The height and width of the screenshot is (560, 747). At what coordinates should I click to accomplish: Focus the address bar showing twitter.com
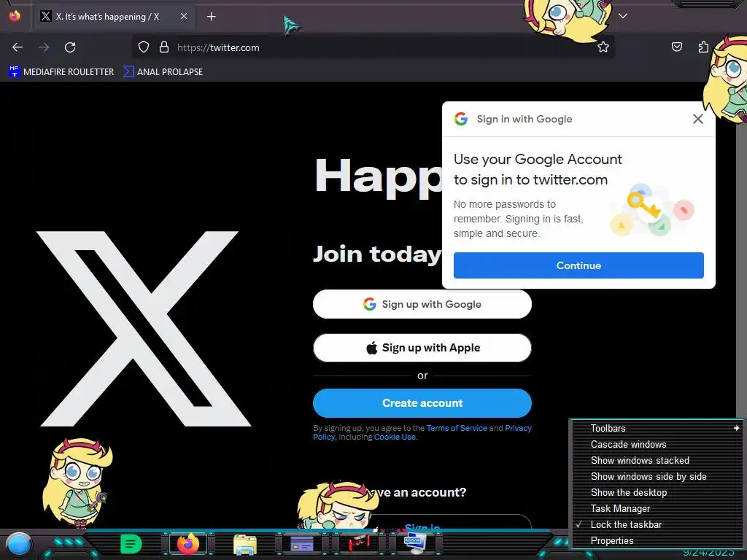373,47
